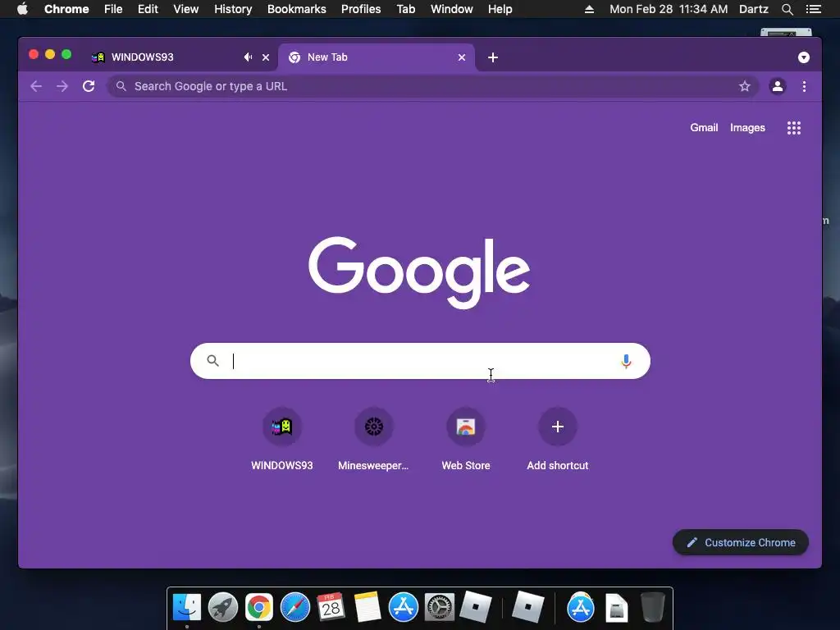This screenshot has width=840, height=630.
Task: Switch to the WINDOWS93 tab
Action: point(181,57)
